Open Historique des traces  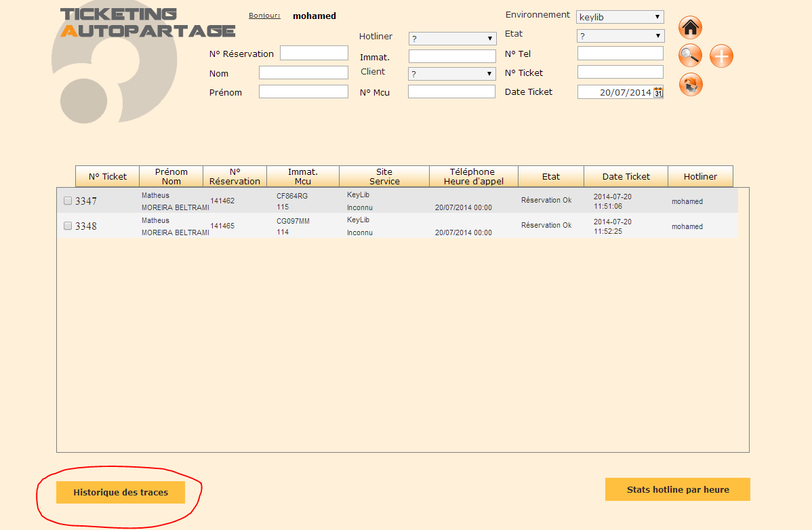[x=121, y=493]
